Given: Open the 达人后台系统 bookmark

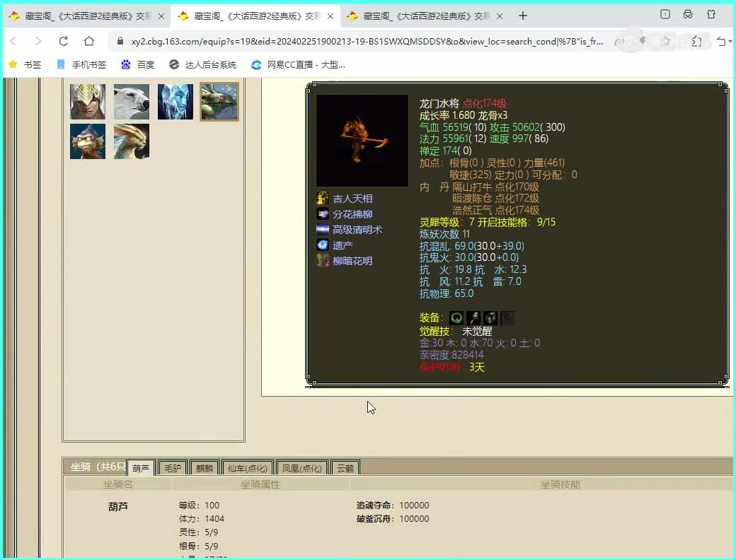Looking at the screenshot, I should tap(202, 65).
